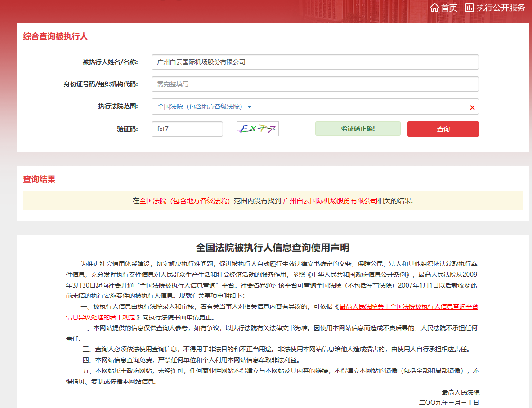
Task: Click the home house icon
Action: click(434, 8)
